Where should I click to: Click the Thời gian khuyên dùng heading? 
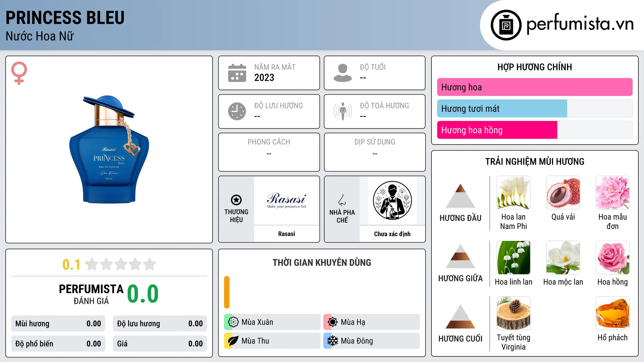(322, 262)
